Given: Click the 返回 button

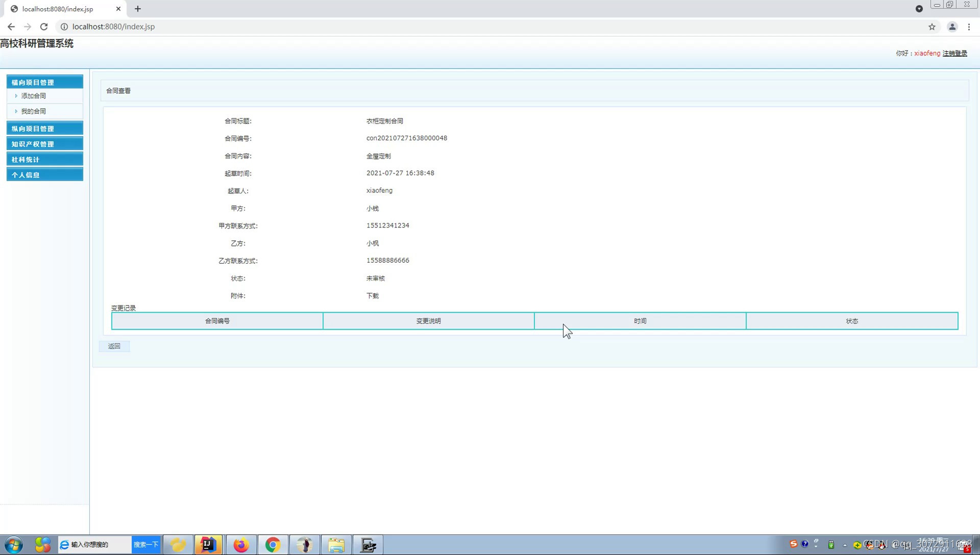Looking at the screenshot, I should tap(114, 346).
